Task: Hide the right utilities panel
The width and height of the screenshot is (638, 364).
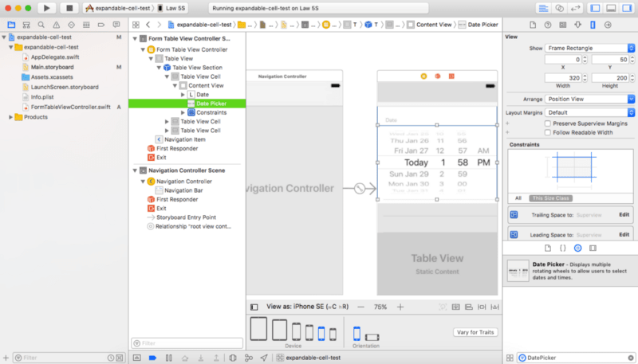Action: 626,8
